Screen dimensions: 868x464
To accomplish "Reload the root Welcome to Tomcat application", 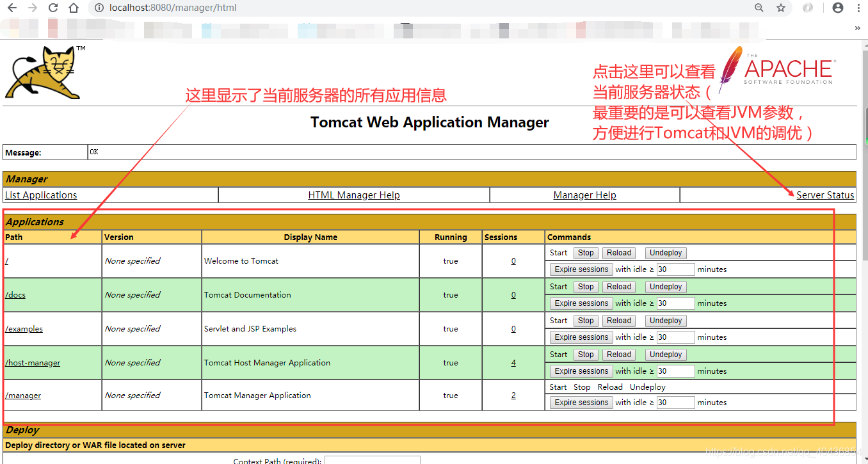I will 619,253.
